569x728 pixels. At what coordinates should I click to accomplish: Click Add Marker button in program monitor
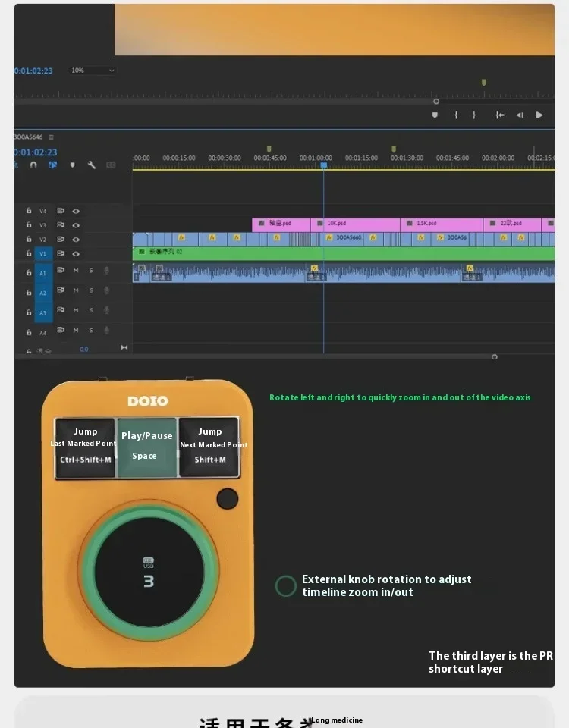point(435,115)
